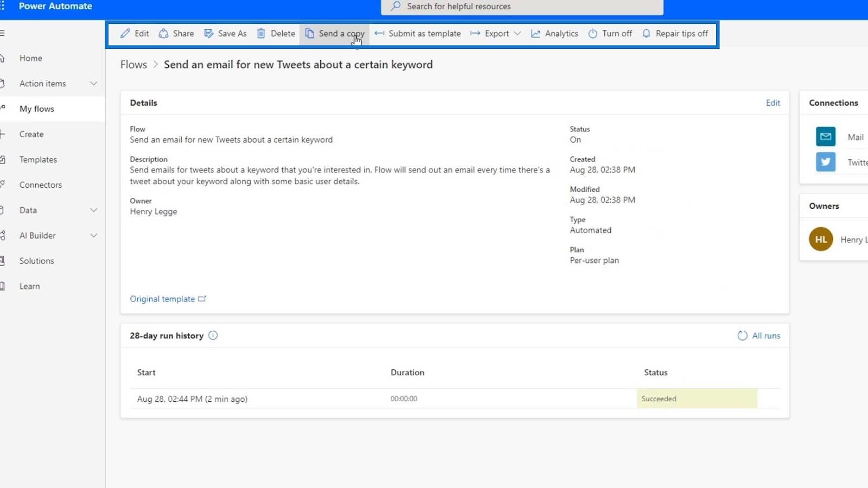Click the Share icon in toolbar
This screenshot has height=488, width=868.
(x=163, y=34)
